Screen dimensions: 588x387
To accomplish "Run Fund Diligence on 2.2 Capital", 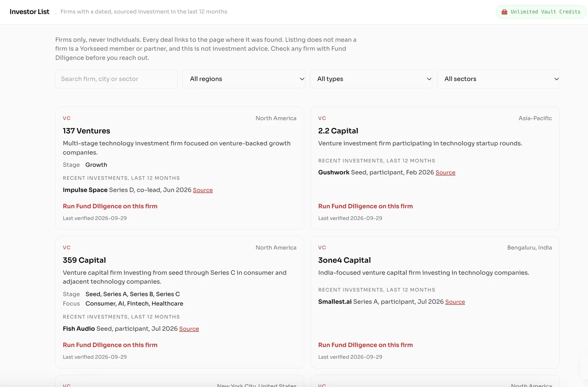I will pyautogui.click(x=366, y=206).
